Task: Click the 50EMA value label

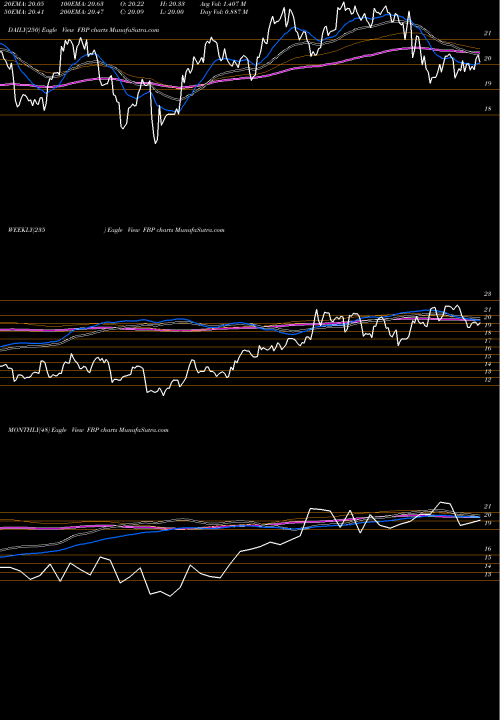Action: tap(24, 12)
